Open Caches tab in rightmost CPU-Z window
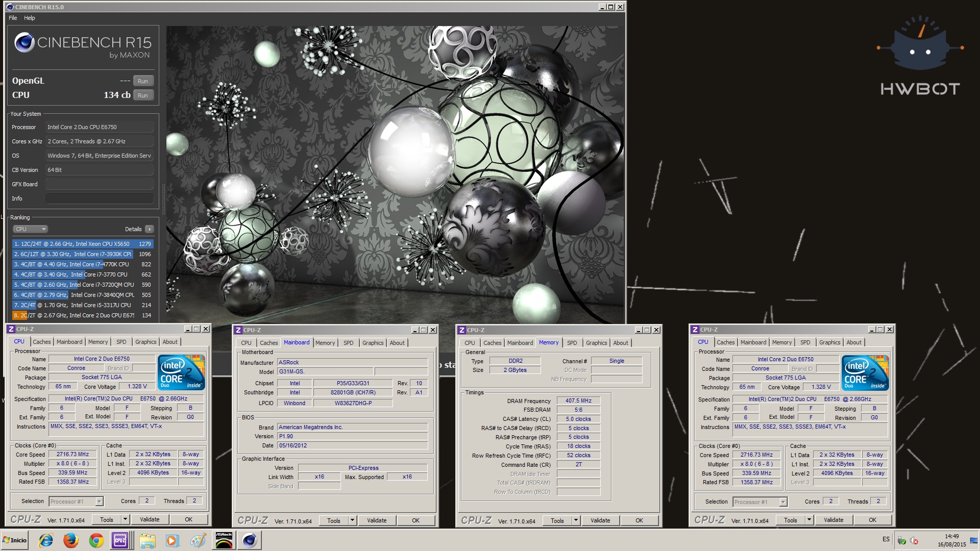 click(726, 342)
